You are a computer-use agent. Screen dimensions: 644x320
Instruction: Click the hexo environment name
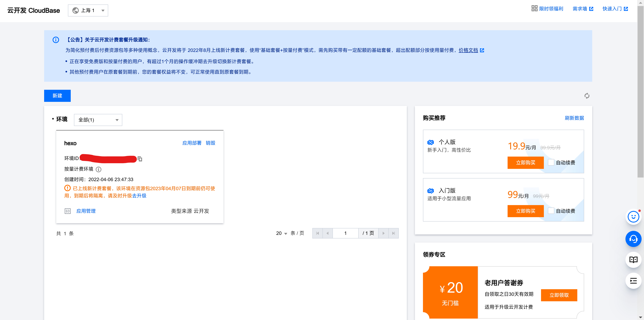point(70,143)
